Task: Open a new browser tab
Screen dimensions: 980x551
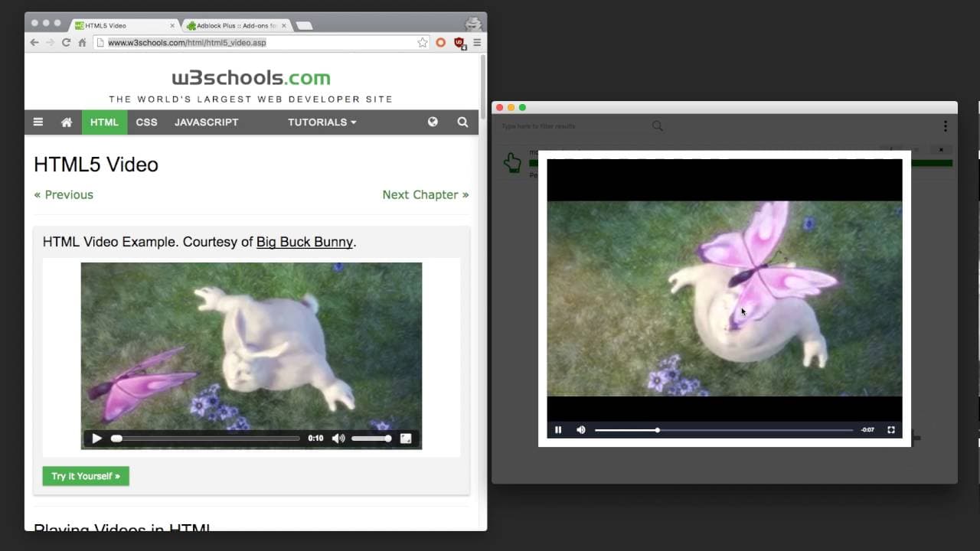Action: [x=305, y=26]
